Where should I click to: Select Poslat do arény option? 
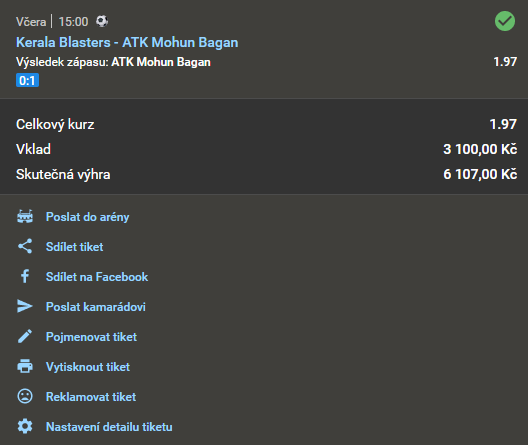(x=88, y=217)
